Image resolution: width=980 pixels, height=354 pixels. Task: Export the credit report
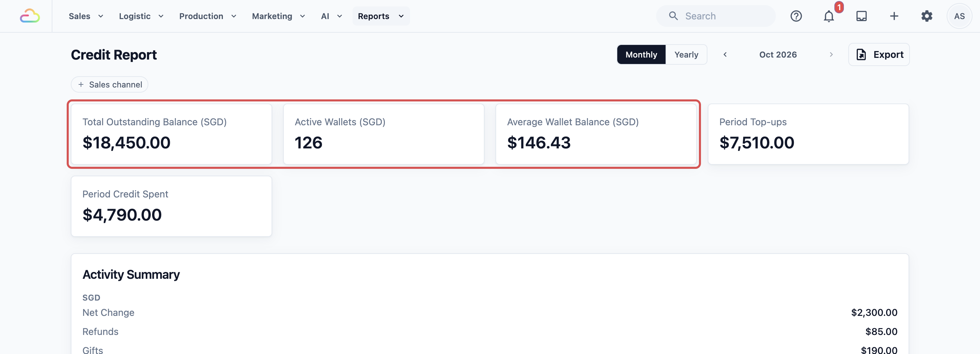879,54
